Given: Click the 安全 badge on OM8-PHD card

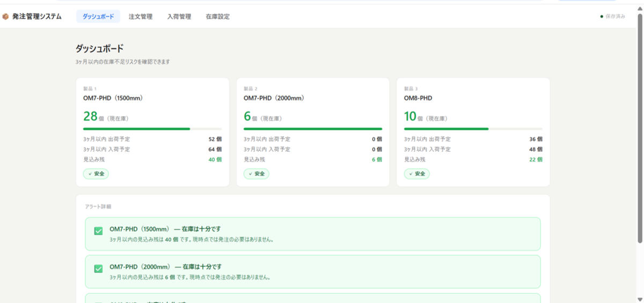Looking at the screenshot, I should pyautogui.click(x=417, y=174).
